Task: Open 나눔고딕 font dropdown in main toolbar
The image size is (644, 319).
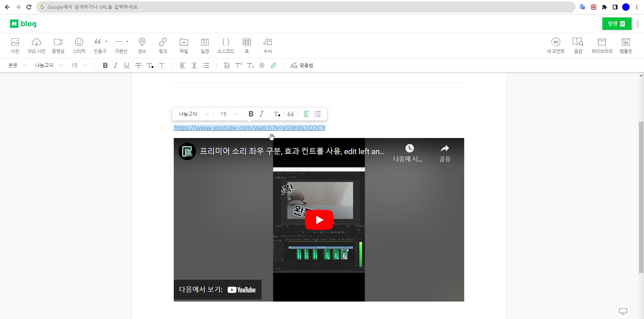Action: coord(49,65)
